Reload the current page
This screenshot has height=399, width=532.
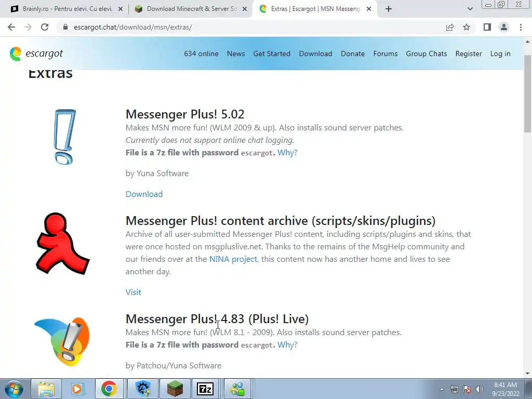pyautogui.click(x=45, y=27)
